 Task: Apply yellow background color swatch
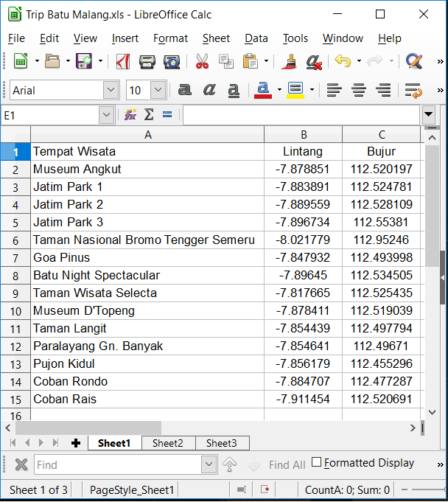295,97
